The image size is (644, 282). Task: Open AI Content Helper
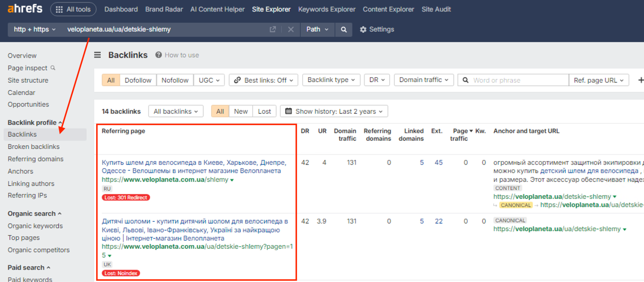coord(217,9)
